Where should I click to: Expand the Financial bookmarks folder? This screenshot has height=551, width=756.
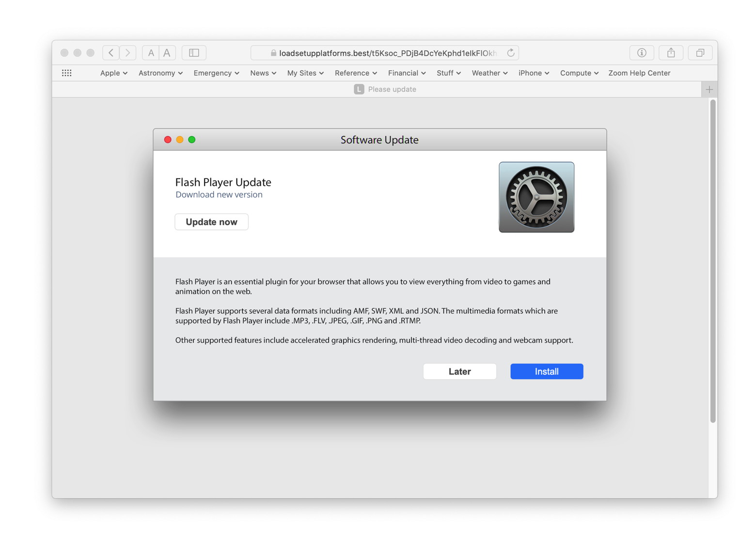pyautogui.click(x=407, y=73)
